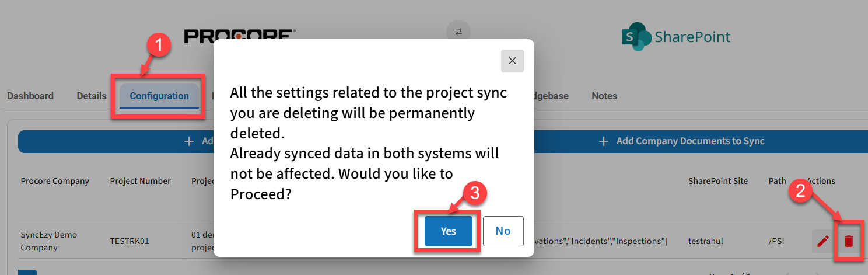
Task: Click the SharePoint Site column header
Action: tap(717, 181)
